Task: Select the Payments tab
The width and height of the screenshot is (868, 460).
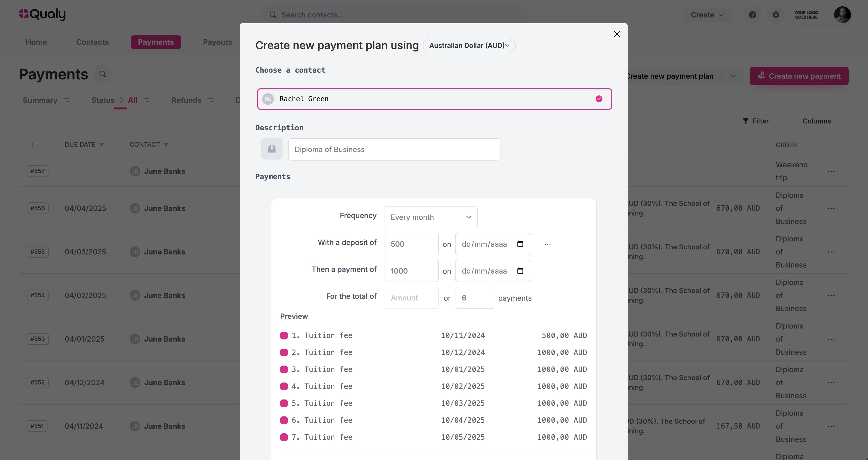Action: point(156,42)
